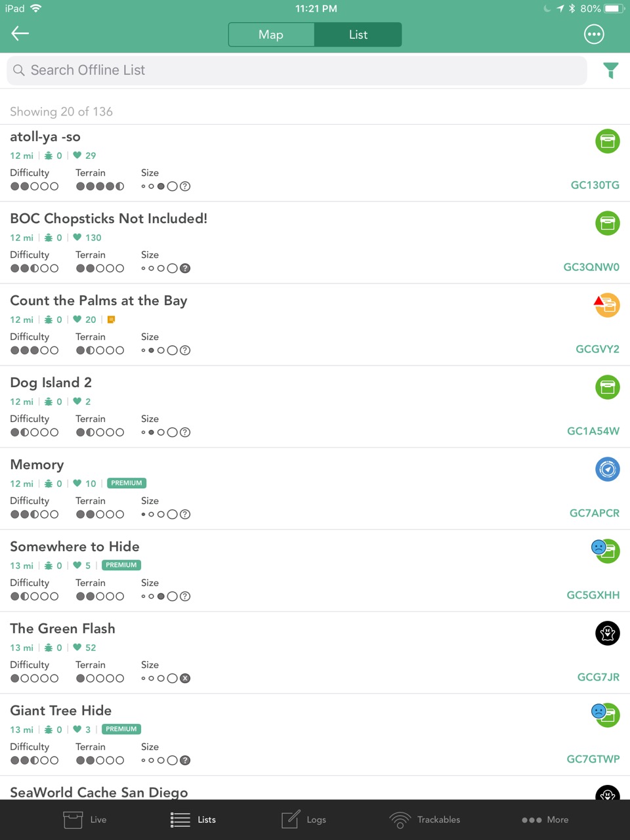Image resolution: width=630 pixels, height=840 pixels.
Task: Tap the ghost icon for The Green Flash
Action: click(608, 633)
